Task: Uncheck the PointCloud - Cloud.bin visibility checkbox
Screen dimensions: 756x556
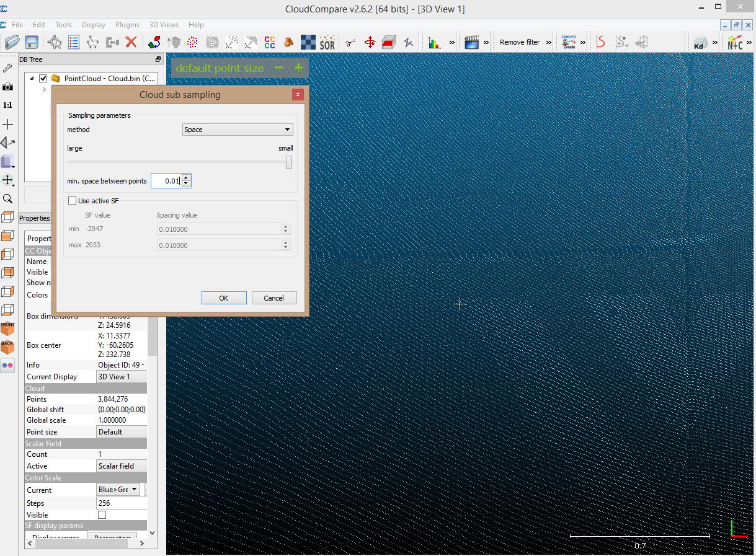Action: (43, 79)
